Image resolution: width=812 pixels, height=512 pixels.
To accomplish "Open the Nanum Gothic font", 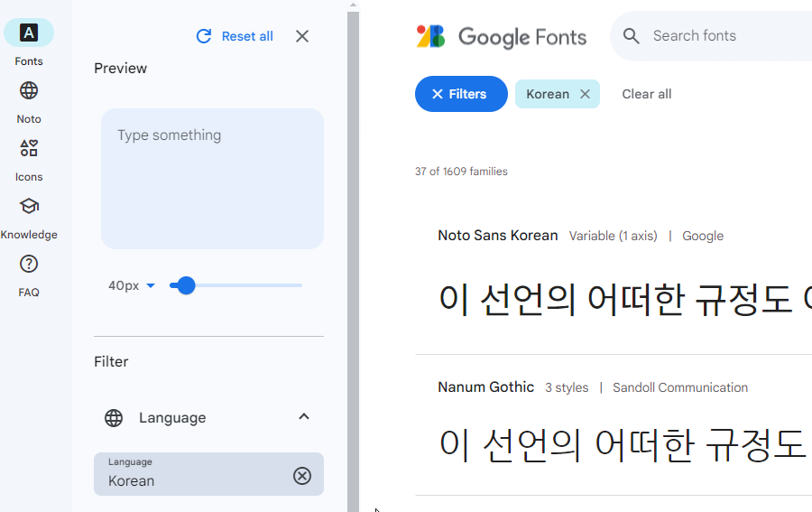I will tap(485, 387).
